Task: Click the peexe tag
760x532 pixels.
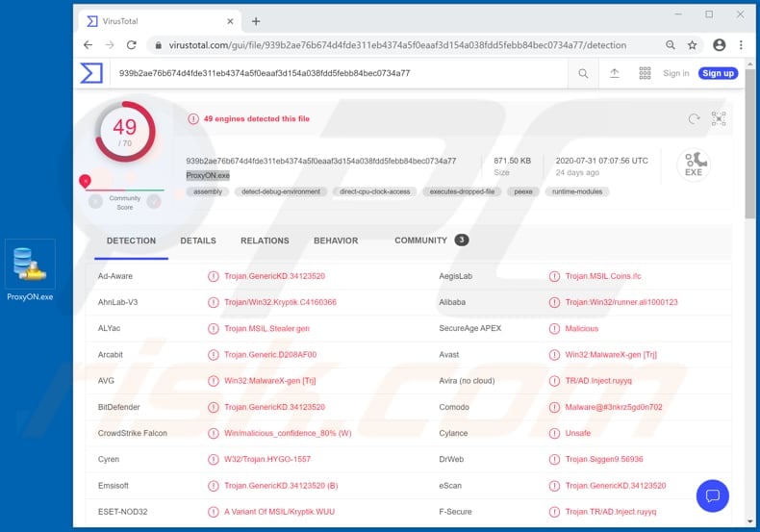Action: click(x=523, y=191)
